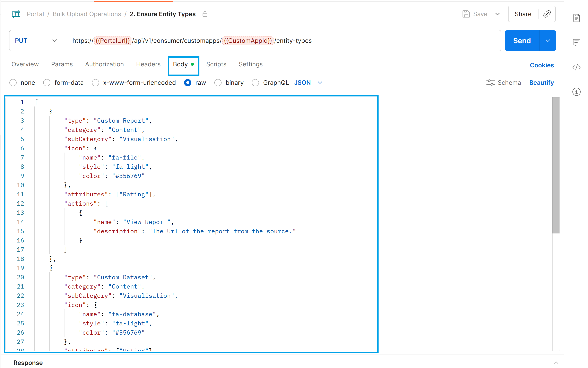
Task: Click the copy link icon beside Share
Action: click(547, 14)
